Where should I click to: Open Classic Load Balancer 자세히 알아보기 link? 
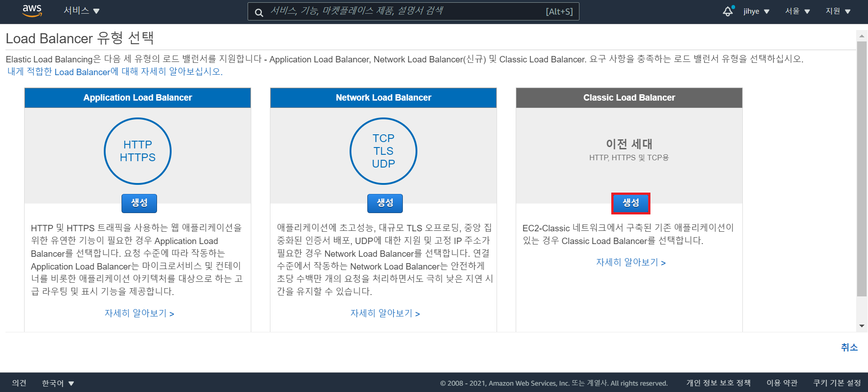tap(631, 262)
